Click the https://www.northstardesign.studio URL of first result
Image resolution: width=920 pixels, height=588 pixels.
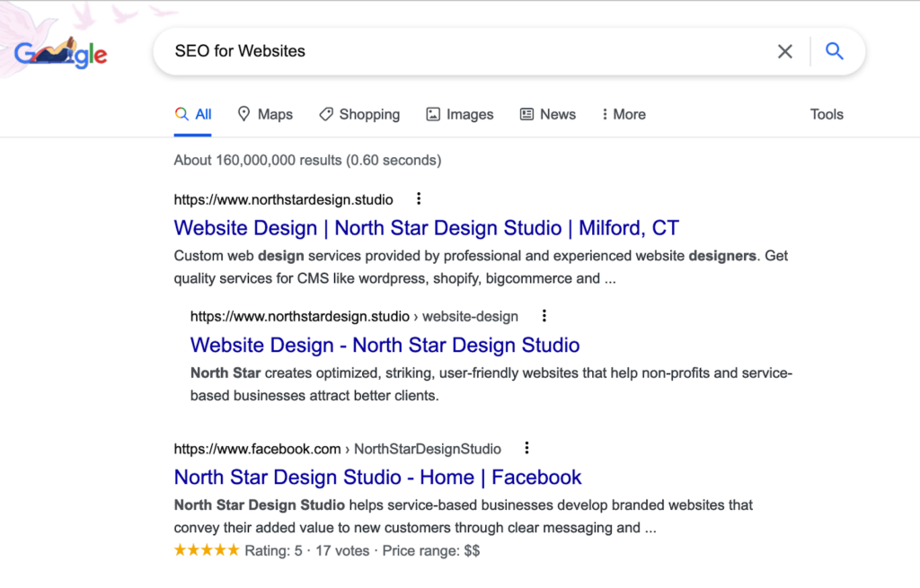283,200
